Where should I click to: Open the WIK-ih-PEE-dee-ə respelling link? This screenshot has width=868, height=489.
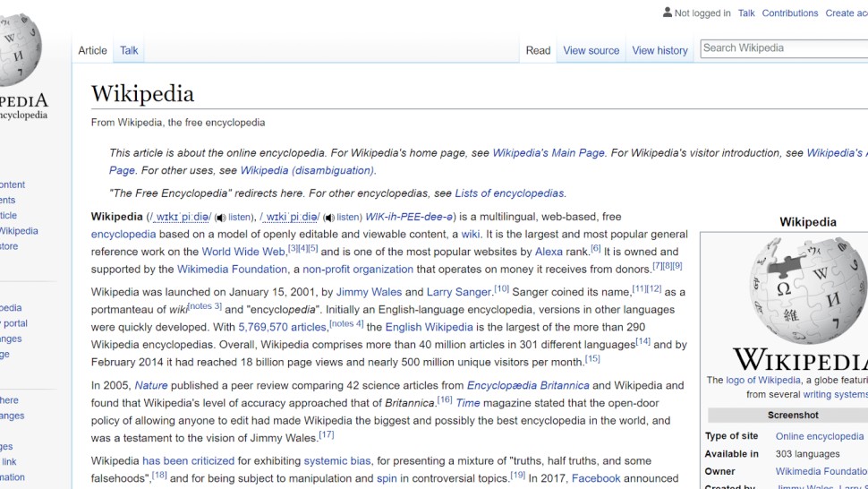click(x=409, y=217)
